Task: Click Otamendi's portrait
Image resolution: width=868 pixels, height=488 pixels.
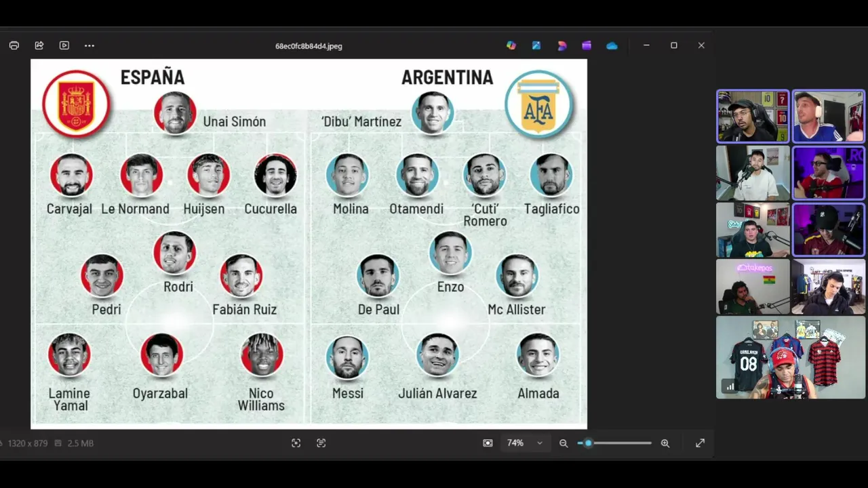Action: pyautogui.click(x=418, y=175)
